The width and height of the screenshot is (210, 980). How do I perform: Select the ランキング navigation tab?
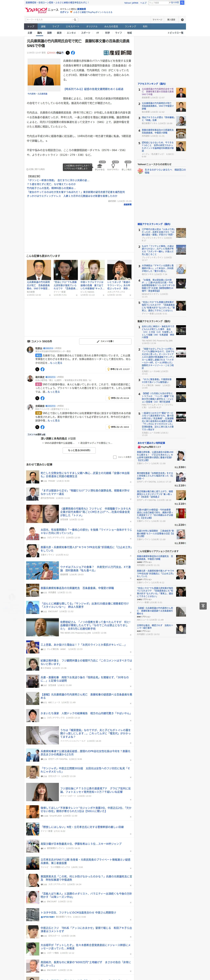coord(131,27)
